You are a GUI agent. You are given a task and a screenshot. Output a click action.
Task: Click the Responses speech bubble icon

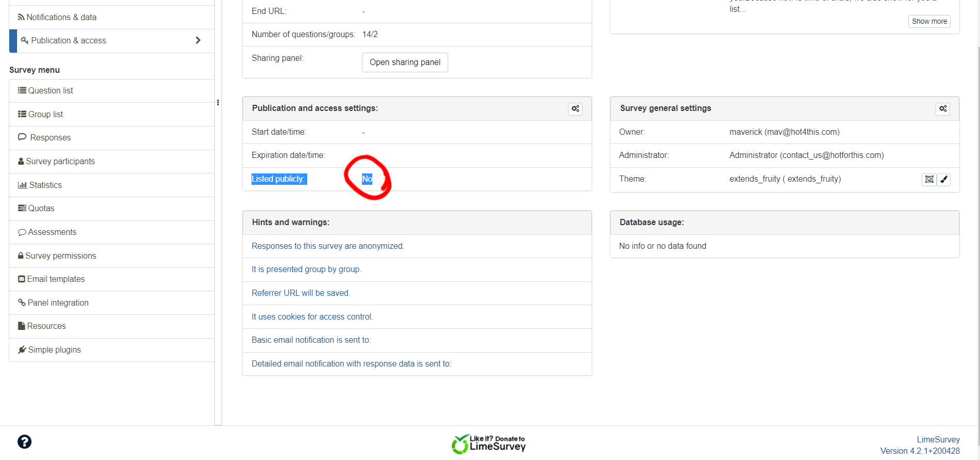tap(22, 137)
